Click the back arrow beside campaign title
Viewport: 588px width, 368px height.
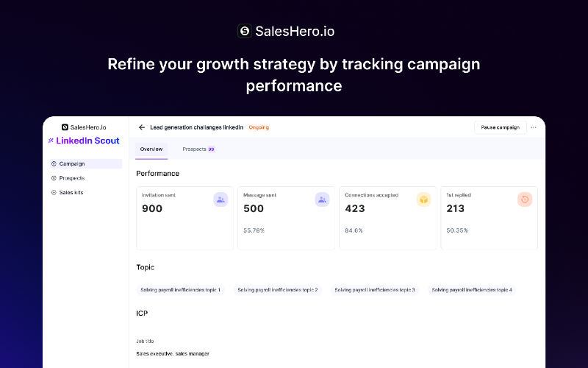tap(141, 127)
